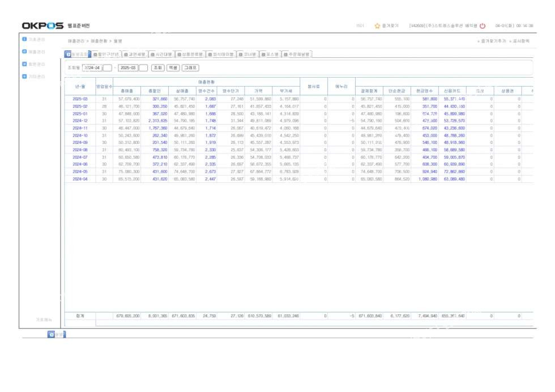This screenshot has height=392, width=555.
Task: Click the 기초관리 sidebar icon
Action: tap(24, 39)
